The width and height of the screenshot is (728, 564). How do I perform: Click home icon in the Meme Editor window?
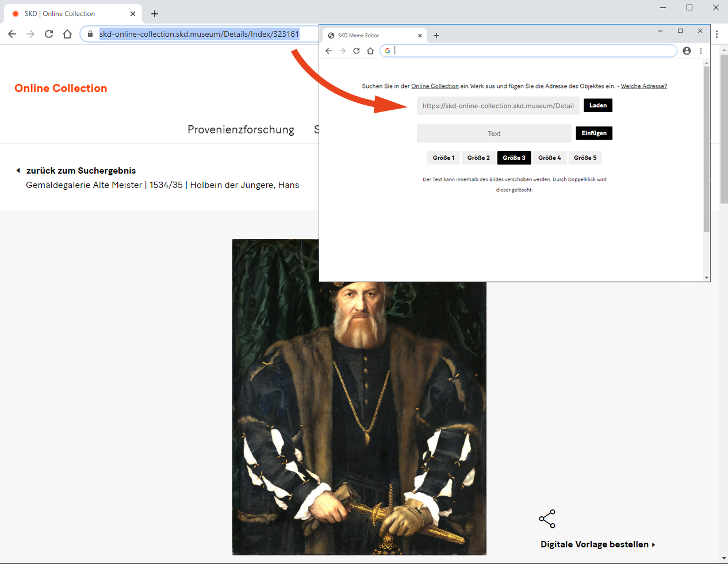pyautogui.click(x=370, y=51)
